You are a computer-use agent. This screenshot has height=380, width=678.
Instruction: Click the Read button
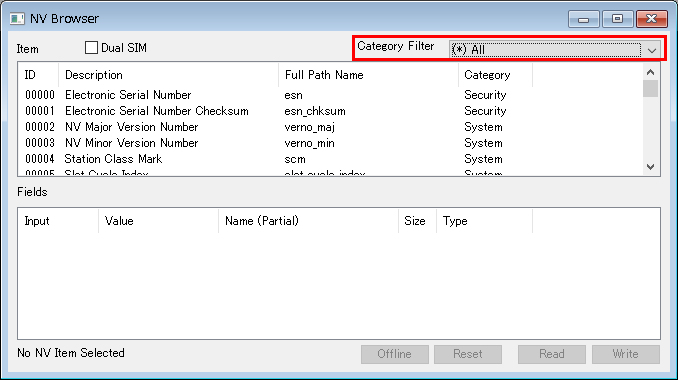[552, 354]
